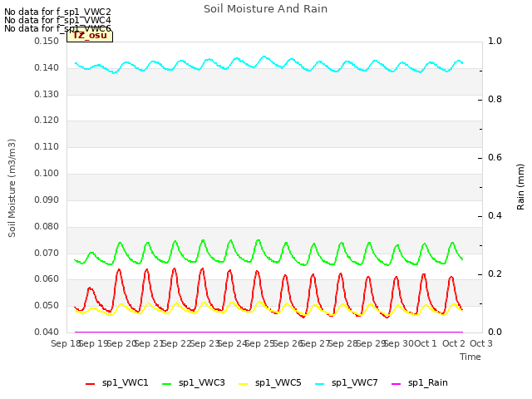This screenshot has width=532, height=399.
Task: Click the sp1_VWC3 legend label
Action: [x=201, y=382]
